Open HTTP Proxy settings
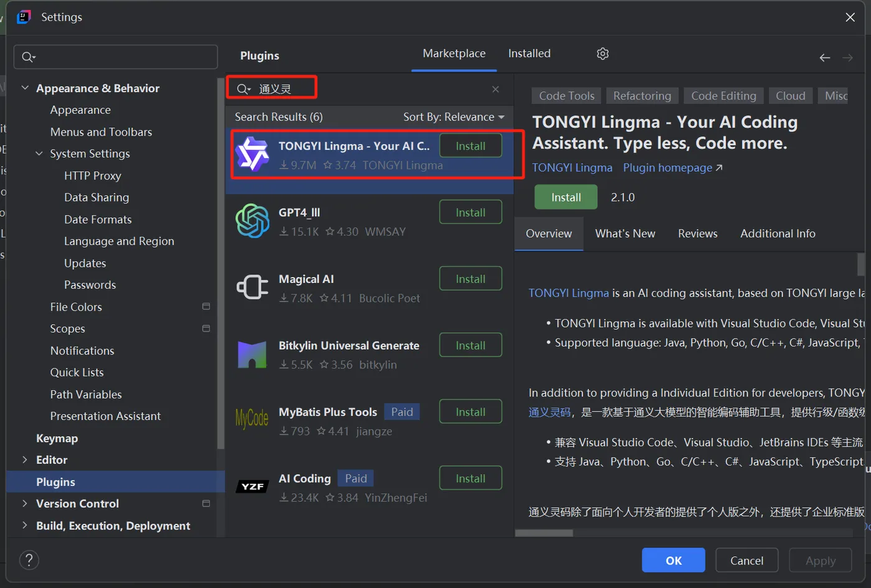Image resolution: width=871 pixels, height=588 pixels. click(93, 175)
